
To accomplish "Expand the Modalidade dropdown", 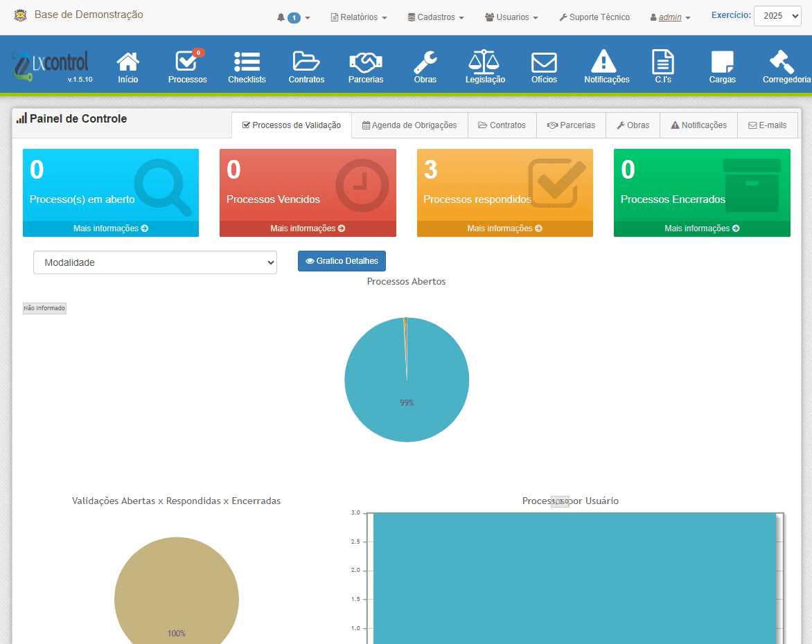I will [x=155, y=262].
